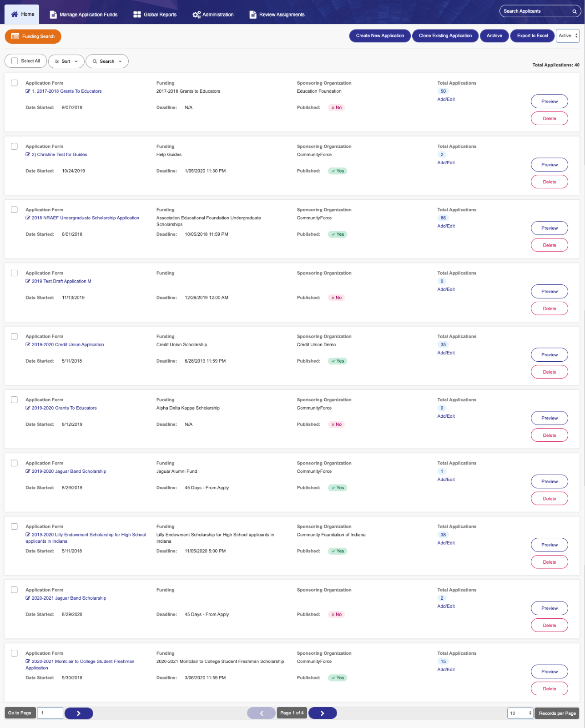Click the Records per Page stepper
Viewport: 585px width, 728px height.
pos(520,713)
